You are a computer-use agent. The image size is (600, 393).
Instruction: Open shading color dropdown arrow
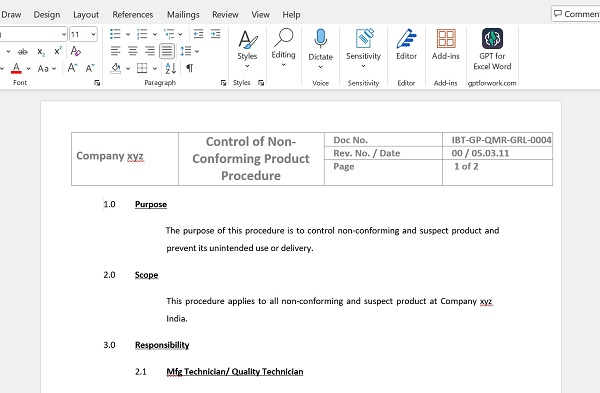(x=128, y=69)
